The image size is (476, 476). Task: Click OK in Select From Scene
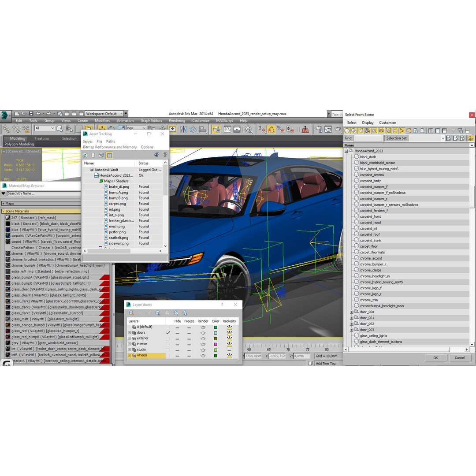[x=435, y=358]
